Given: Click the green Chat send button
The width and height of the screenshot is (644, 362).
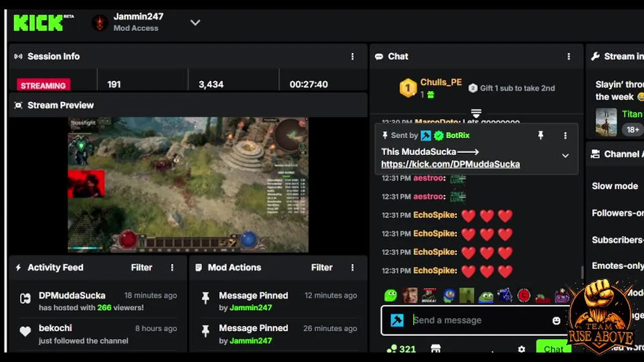Looking at the screenshot, I should tap(553, 348).
